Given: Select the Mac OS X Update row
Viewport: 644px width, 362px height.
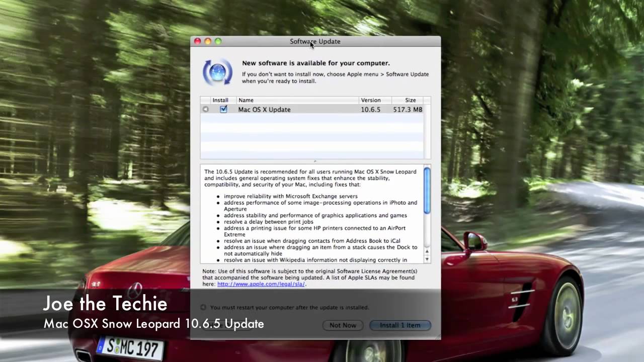Looking at the screenshot, I should tap(312, 109).
